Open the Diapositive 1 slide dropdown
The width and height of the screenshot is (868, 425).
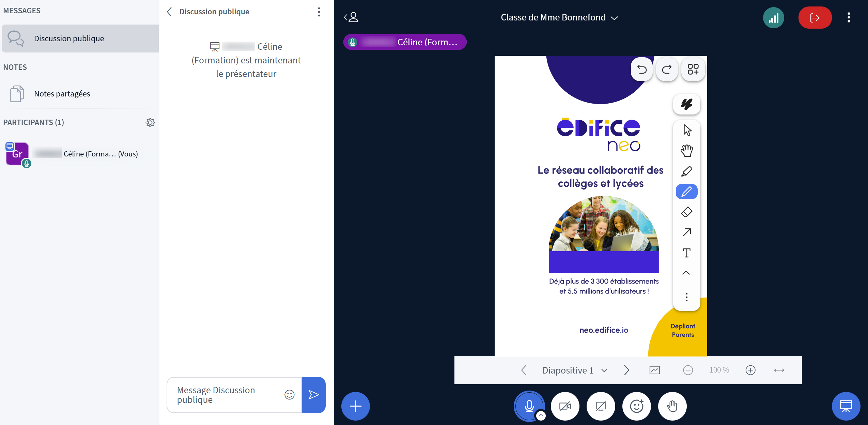pyautogui.click(x=575, y=370)
